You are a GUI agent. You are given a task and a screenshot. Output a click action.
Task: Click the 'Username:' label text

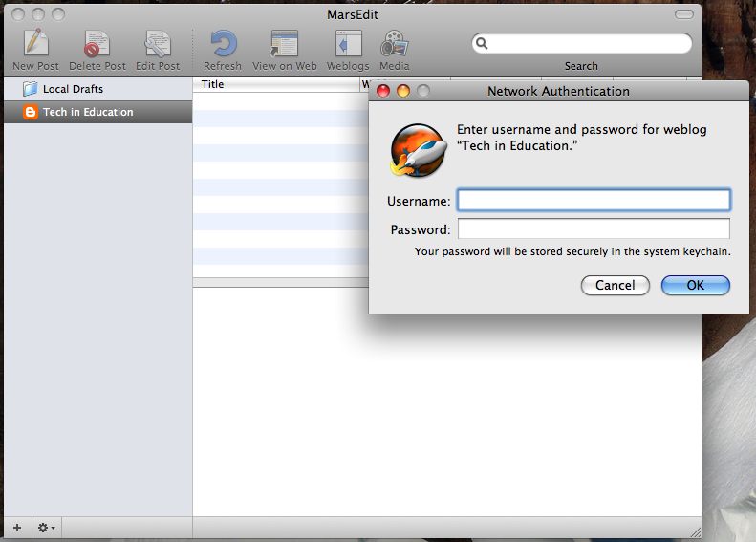tap(419, 201)
